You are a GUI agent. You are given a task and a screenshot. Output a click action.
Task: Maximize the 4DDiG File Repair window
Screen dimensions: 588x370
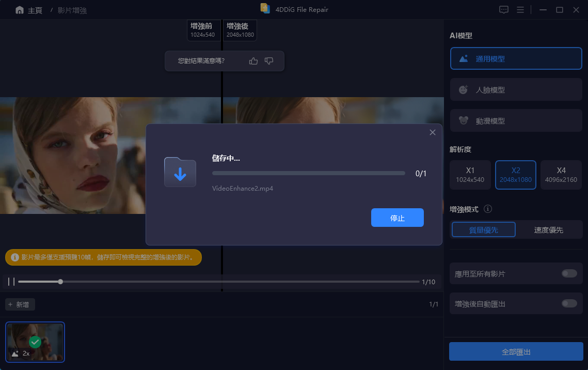pyautogui.click(x=560, y=10)
